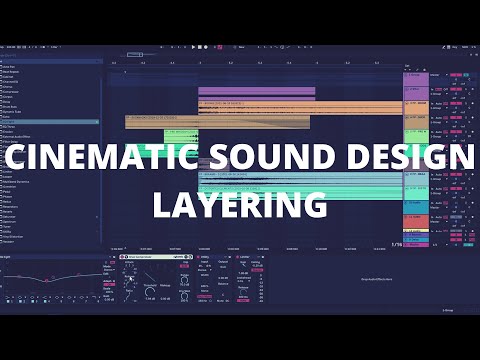Click the arrangement overview zoom box
The width and height of the screenshot is (480, 360).
(x=135, y=55)
